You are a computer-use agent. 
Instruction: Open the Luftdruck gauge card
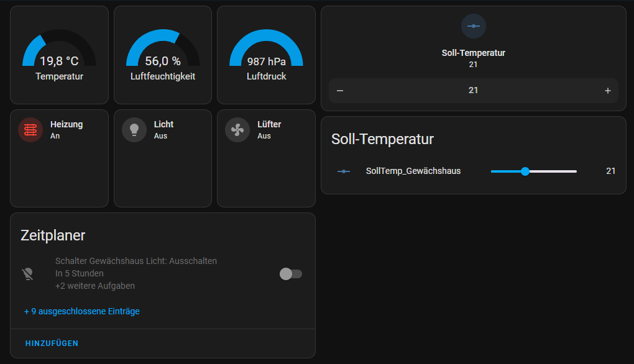266,56
